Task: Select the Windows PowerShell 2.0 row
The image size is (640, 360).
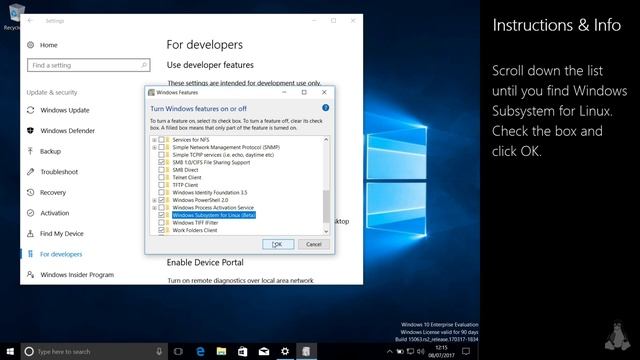Action: [x=200, y=200]
